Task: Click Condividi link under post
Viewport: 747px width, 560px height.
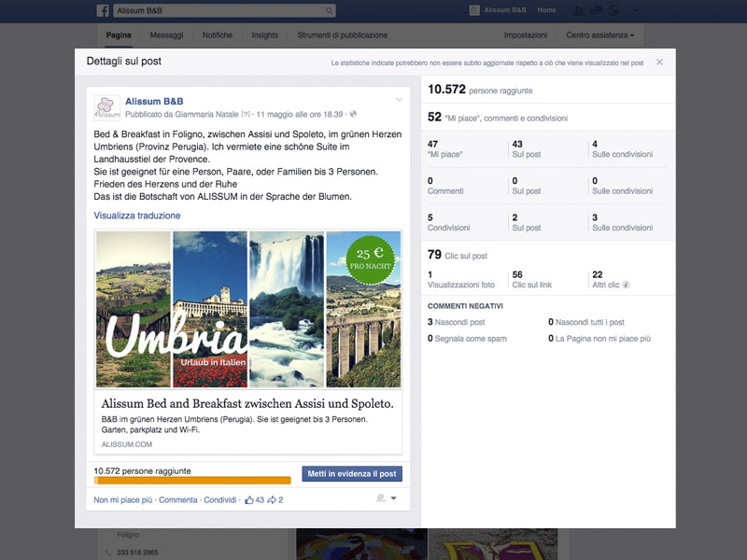Action: pos(220,500)
